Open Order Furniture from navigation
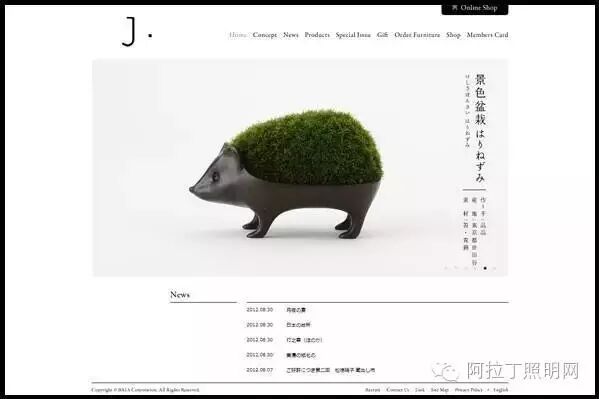Screen dimensions: 599x399 (417, 35)
